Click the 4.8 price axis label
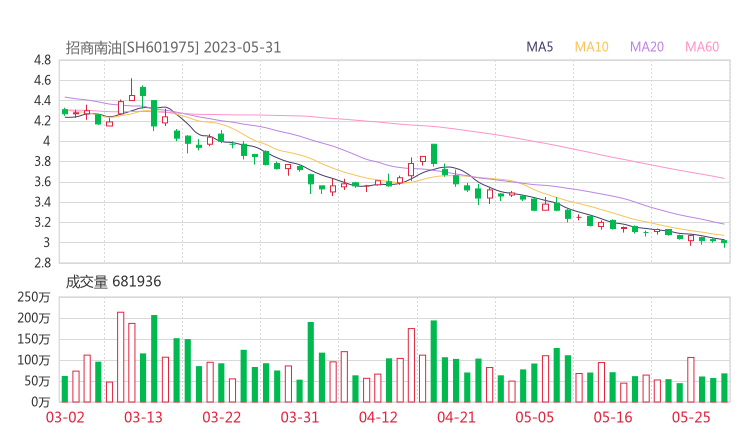The image size is (740, 440). (42, 60)
